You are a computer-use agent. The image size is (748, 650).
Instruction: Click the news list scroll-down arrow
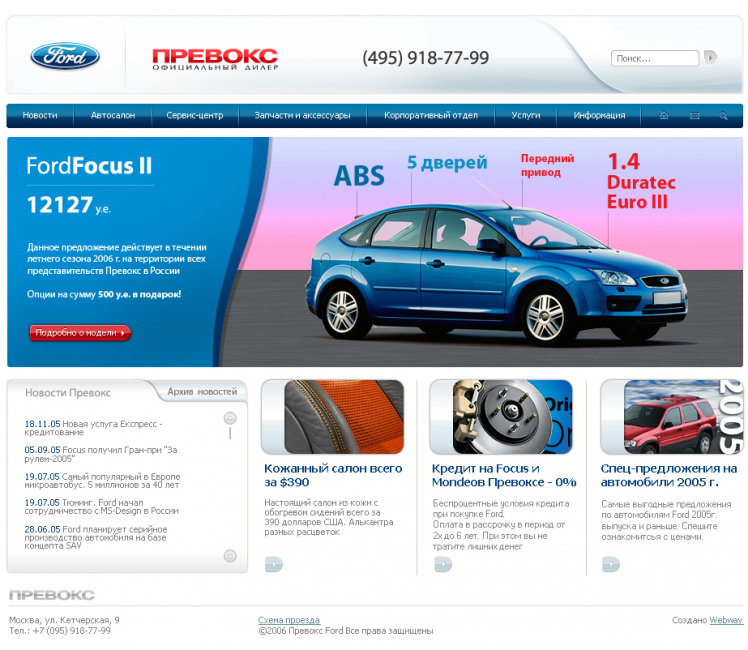click(230, 556)
